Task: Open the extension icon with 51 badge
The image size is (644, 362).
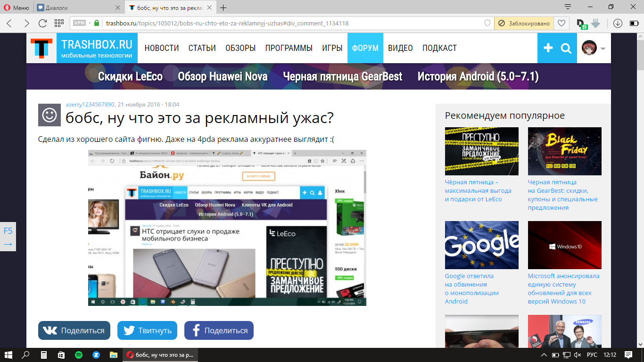Action: click(x=582, y=24)
